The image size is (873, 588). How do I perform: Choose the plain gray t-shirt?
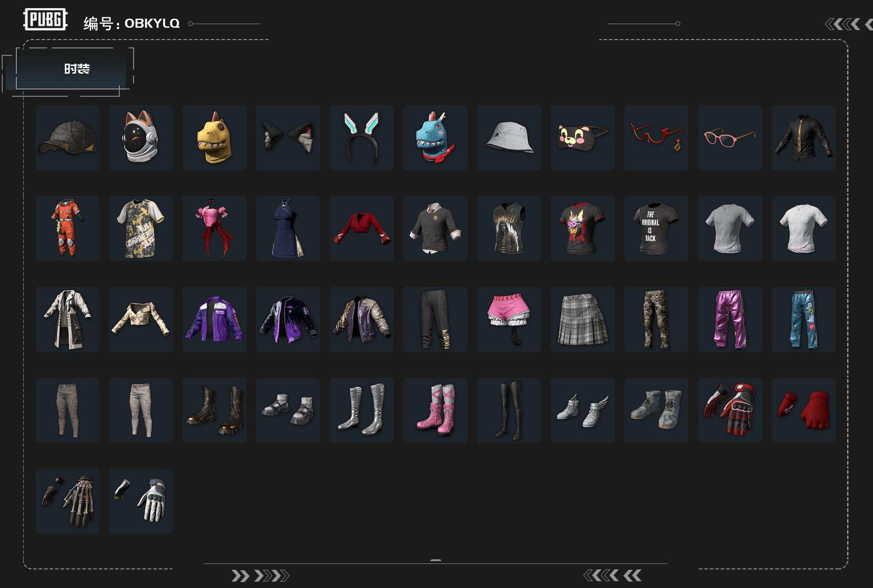[x=730, y=228]
